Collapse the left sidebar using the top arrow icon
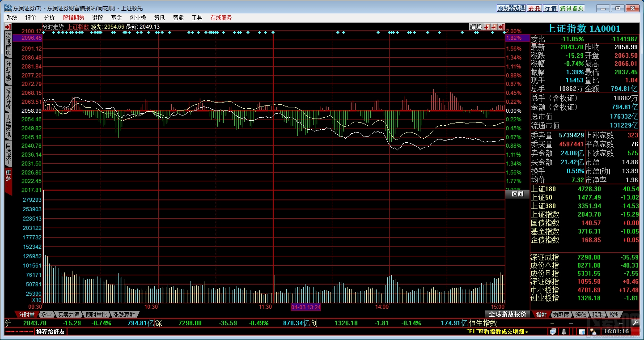Screen dimensions: 644x340 (8, 27)
